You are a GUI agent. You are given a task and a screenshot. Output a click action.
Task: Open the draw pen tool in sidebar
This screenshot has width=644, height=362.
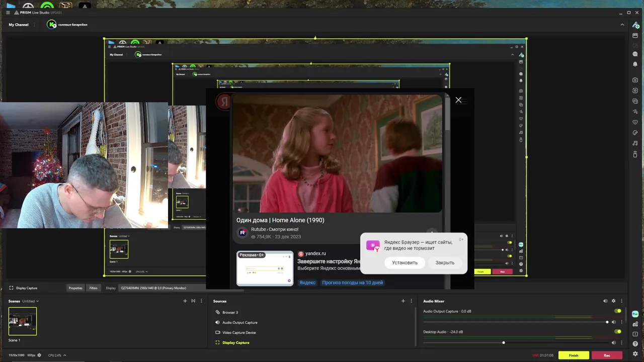(635, 112)
